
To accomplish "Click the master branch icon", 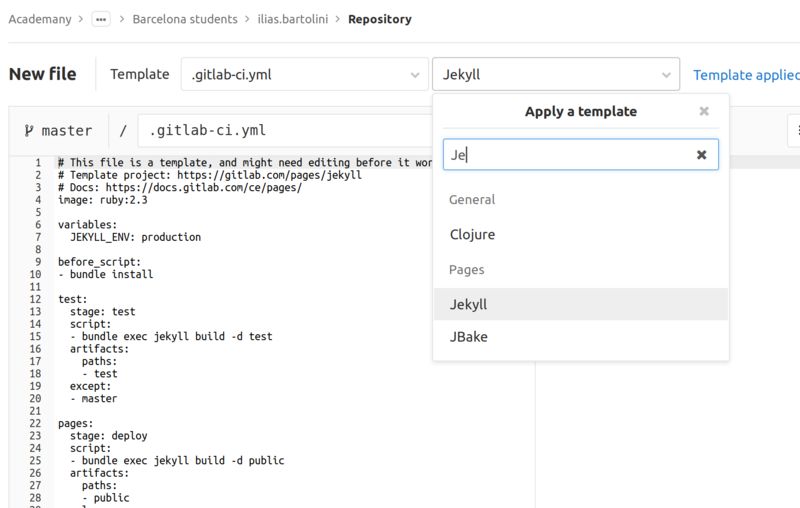I will pyautogui.click(x=28, y=131).
